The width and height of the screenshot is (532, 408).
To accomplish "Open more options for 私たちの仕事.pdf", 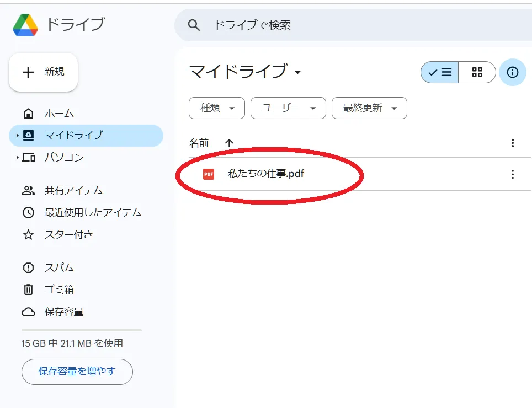I will pyautogui.click(x=513, y=174).
